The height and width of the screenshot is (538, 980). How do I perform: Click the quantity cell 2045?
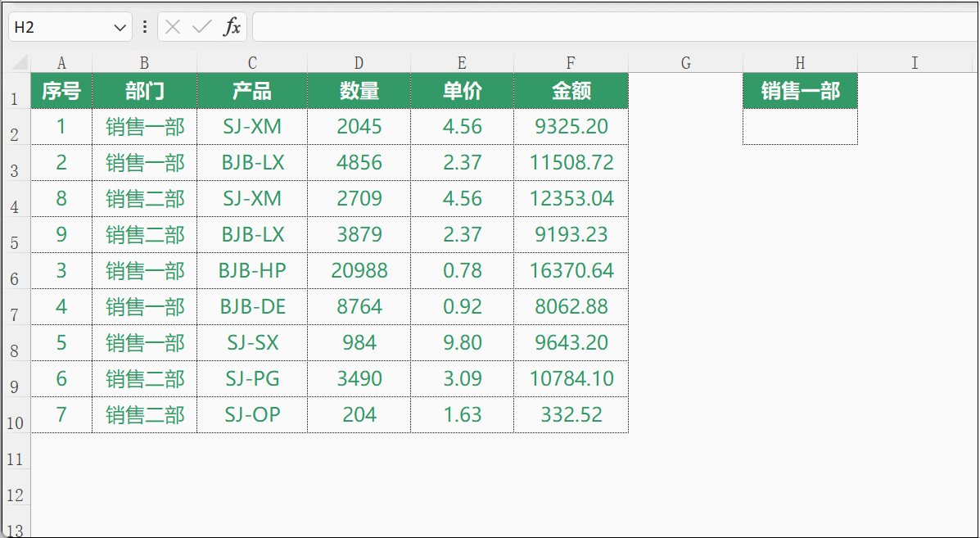click(x=359, y=127)
